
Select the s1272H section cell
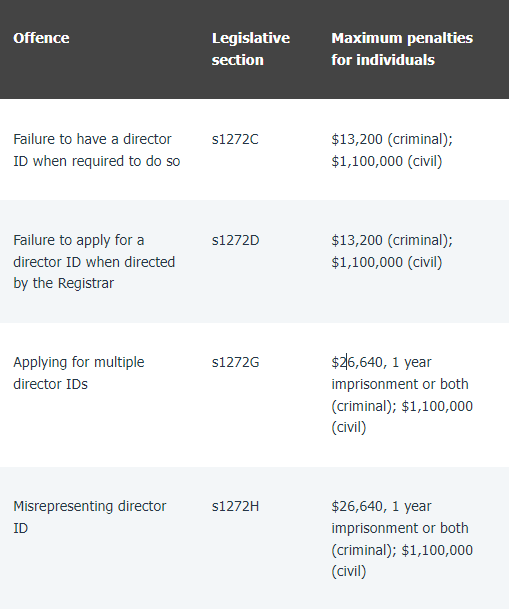click(235, 506)
